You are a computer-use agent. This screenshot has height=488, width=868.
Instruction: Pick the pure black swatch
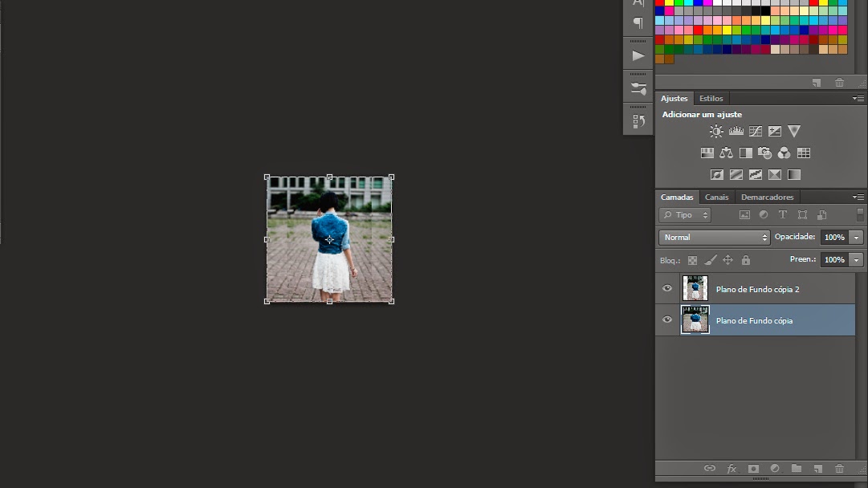click(765, 11)
